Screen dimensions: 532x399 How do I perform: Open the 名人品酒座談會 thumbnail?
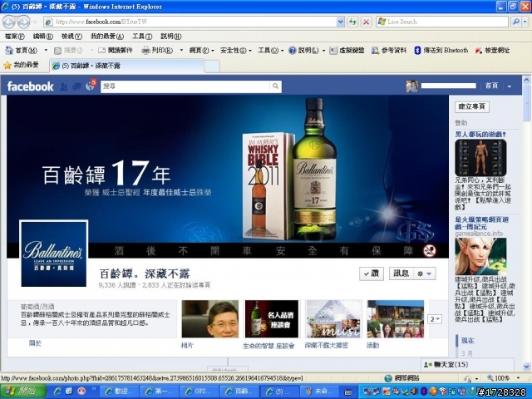(272, 319)
